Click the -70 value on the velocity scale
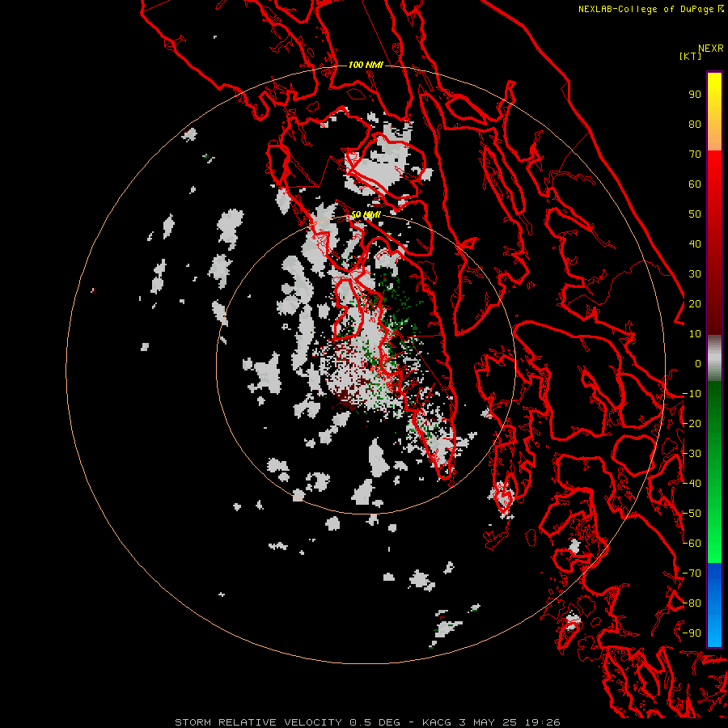The height and width of the screenshot is (728, 728). click(692, 574)
